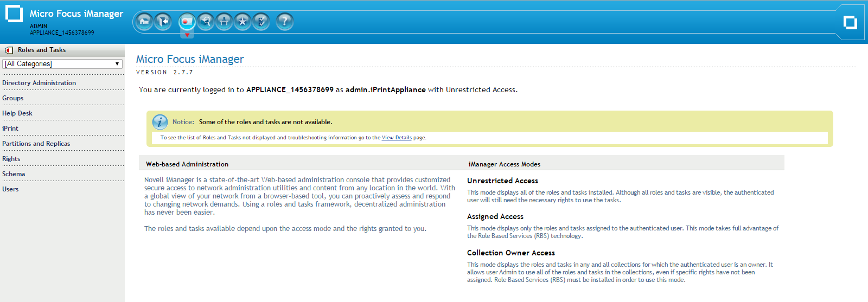Follow the View Details link

397,138
